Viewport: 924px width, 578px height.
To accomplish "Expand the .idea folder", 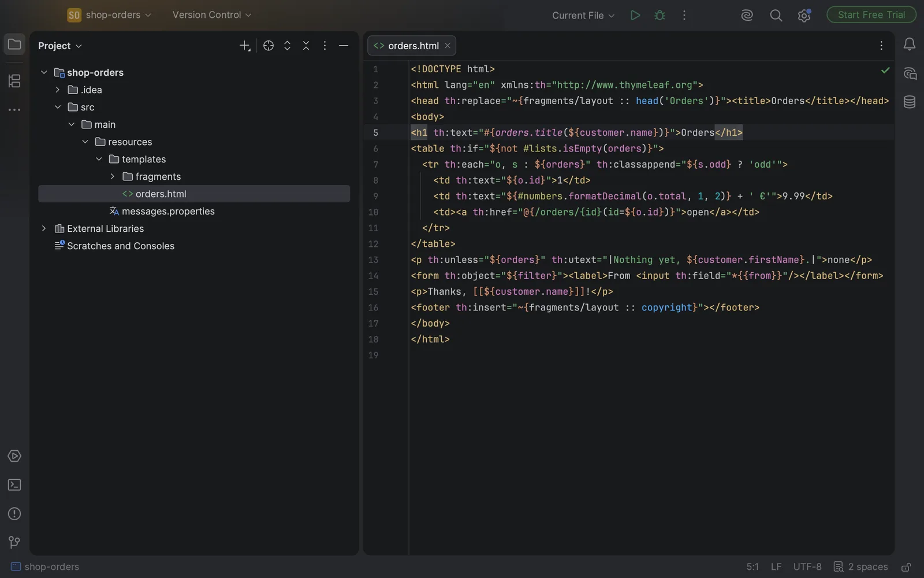I will [57, 90].
